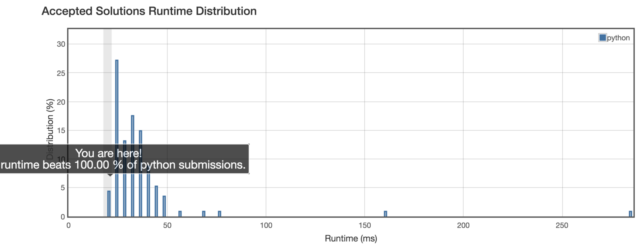Select the isolated bar near 160 ms

pyautogui.click(x=385, y=214)
